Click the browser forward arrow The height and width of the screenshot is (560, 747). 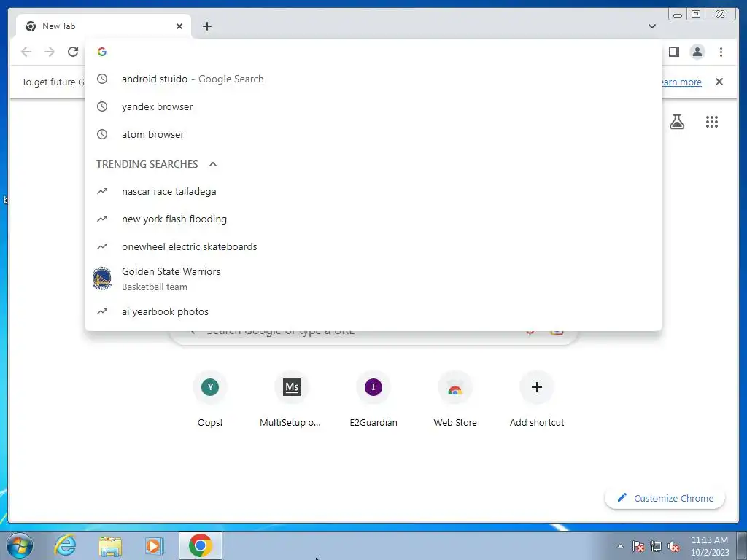pos(50,52)
